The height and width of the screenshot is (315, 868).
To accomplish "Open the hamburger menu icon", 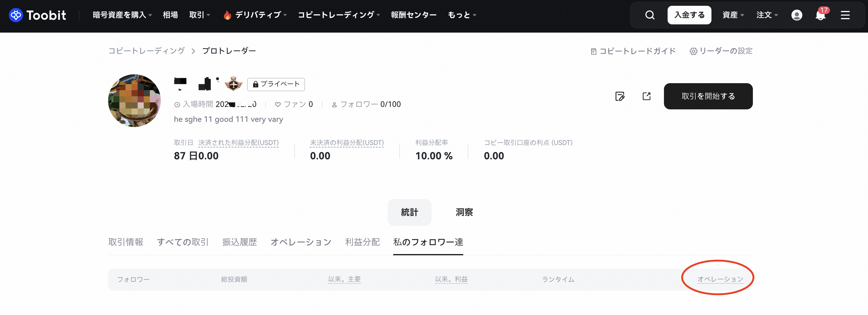I will pyautogui.click(x=845, y=15).
